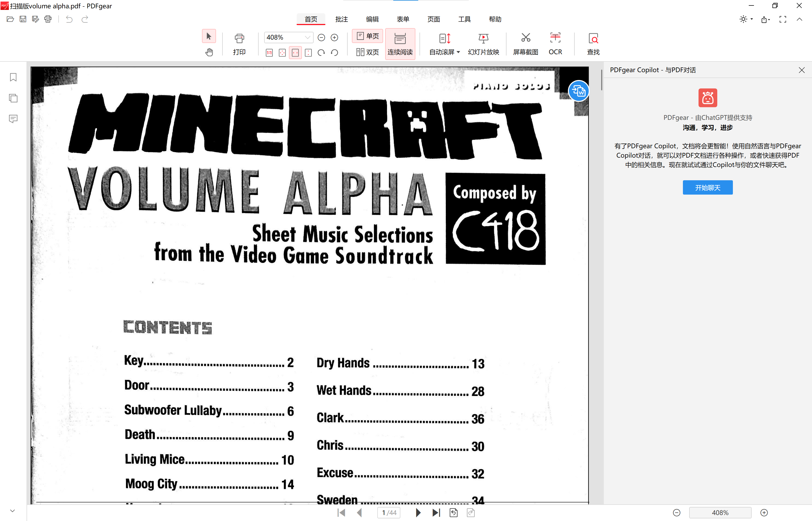The height and width of the screenshot is (521, 812).
Task: Open the page thumbnails sidebar panel
Action: 13,98
